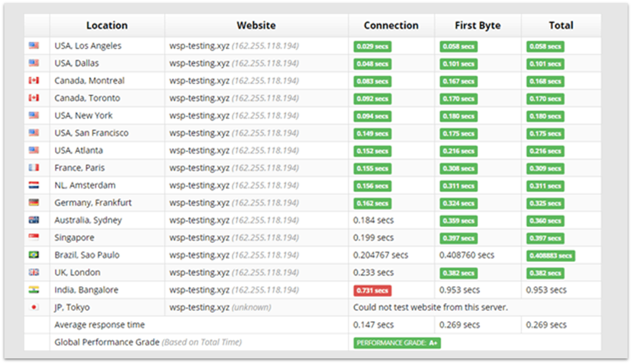
Task: Click the Connection column header
Action: pos(391,25)
